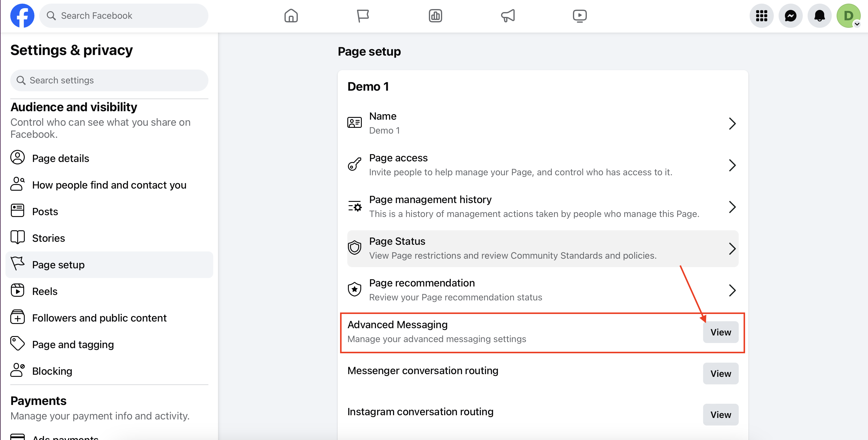Expand the profile account menu avatar

click(x=848, y=16)
